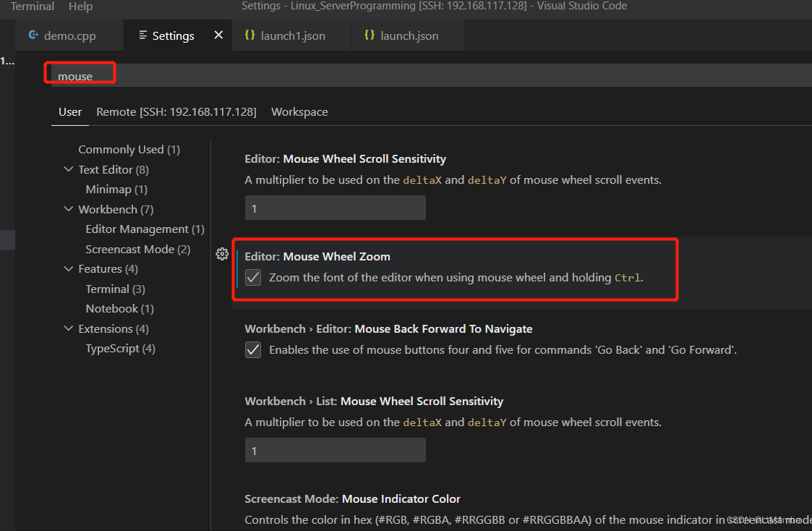The width and height of the screenshot is (812, 531).
Task: Switch to the demo.cpp tab
Action: [x=69, y=35]
